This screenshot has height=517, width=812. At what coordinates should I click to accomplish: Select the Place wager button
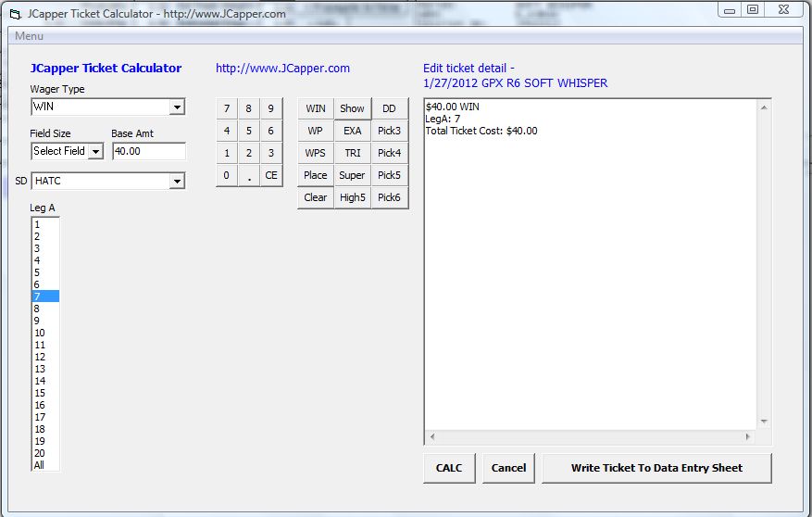(316, 176)
